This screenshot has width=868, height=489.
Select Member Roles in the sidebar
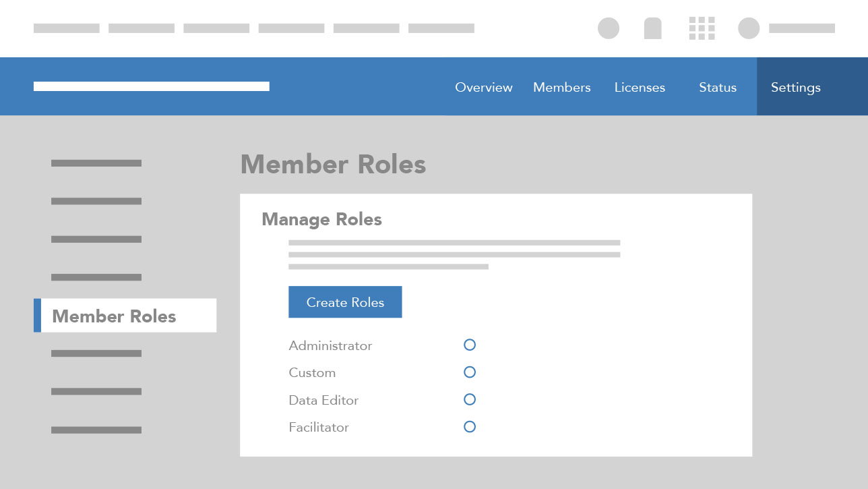pyautogui.click(x=125, y=316)
